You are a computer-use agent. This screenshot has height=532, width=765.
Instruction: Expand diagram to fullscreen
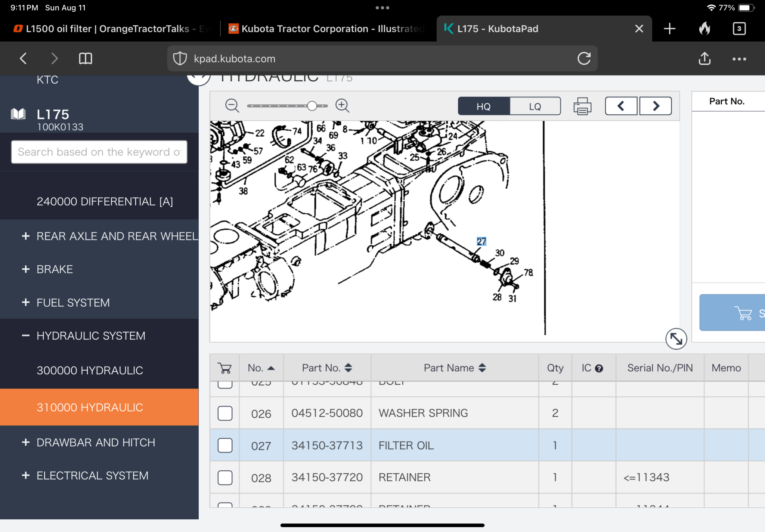676,339
